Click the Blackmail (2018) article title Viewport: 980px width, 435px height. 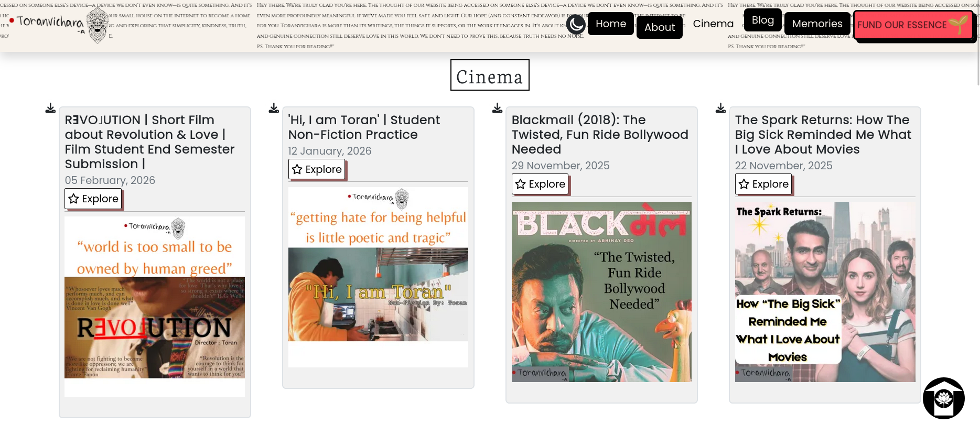pyautogui.click(x=599, y=134)
